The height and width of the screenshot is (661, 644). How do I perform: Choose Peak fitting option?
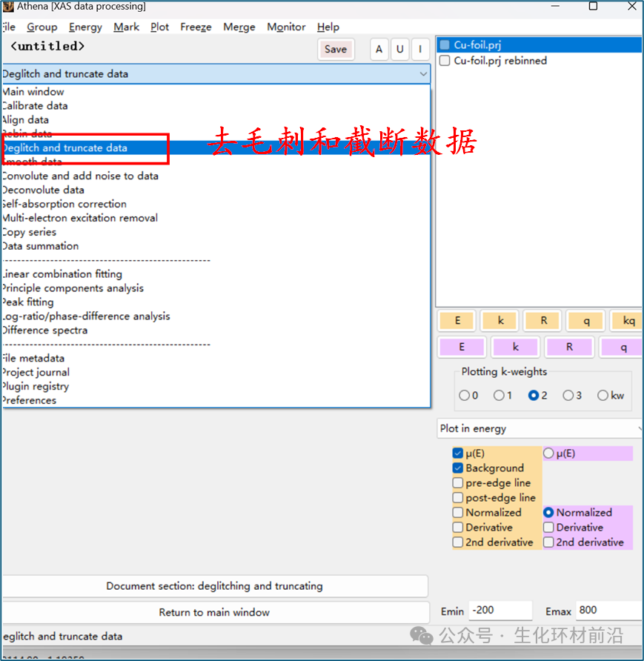click(216, 302)
